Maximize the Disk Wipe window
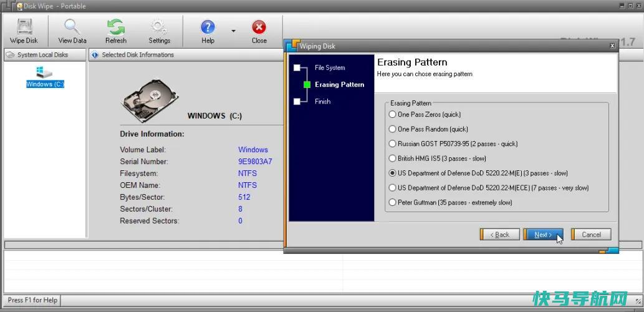 tap(631, 6)
